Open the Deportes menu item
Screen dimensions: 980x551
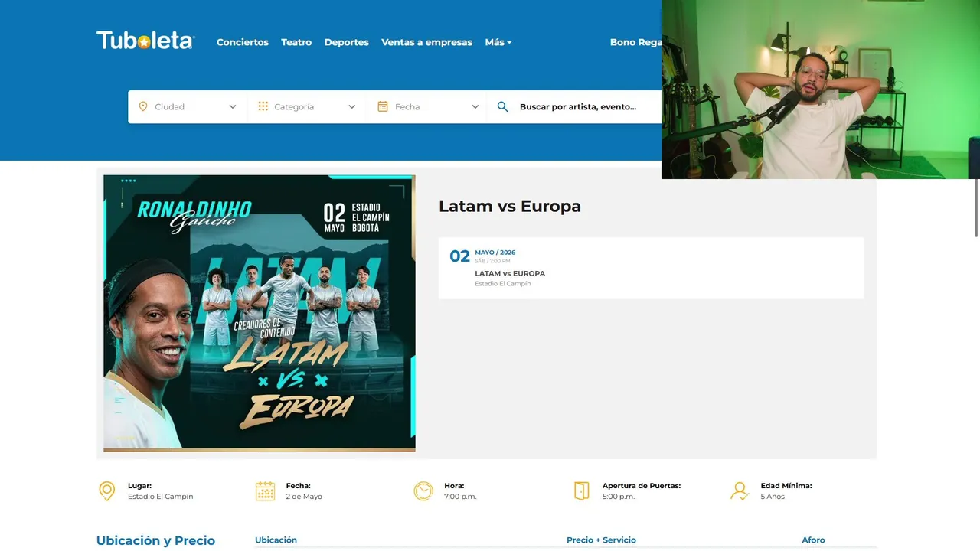coord(347,42)
